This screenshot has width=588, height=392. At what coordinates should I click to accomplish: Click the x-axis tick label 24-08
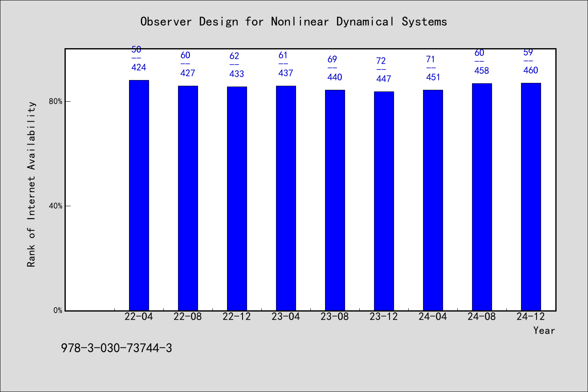tap(482, 316)
